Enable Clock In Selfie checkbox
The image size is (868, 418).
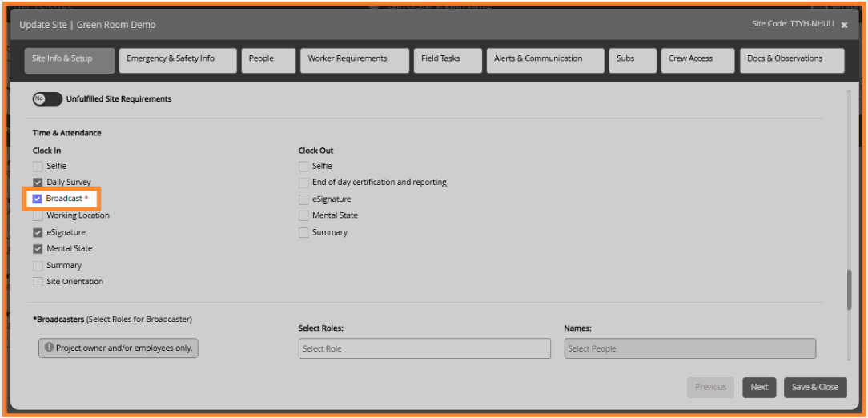pos(38,166)
